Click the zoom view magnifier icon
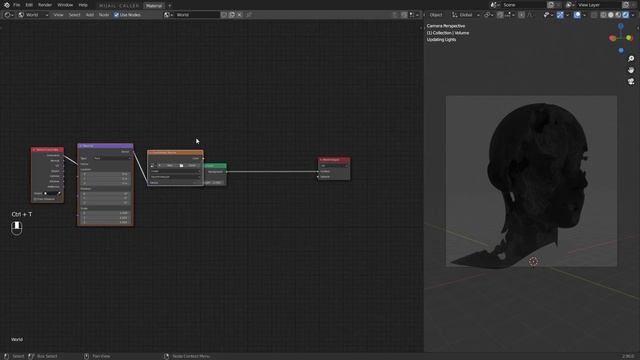This screenshot has width=640, height=360. click(631, 59)
